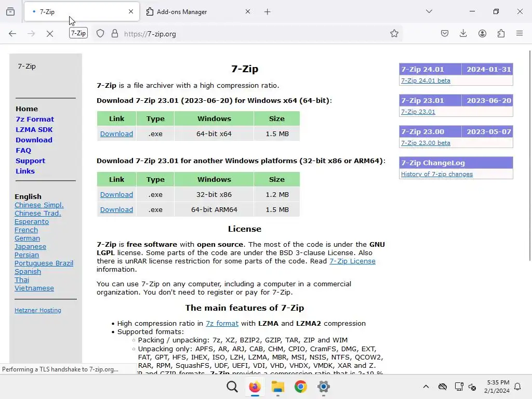
Task: Open the list all tabs dropdown
Action: point(429,11)
